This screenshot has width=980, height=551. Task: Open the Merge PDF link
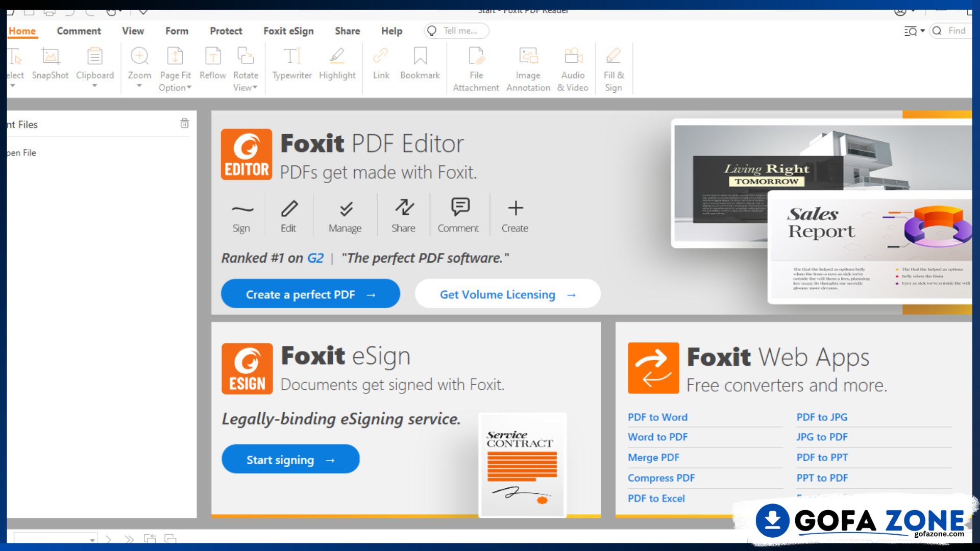[653, 458]
